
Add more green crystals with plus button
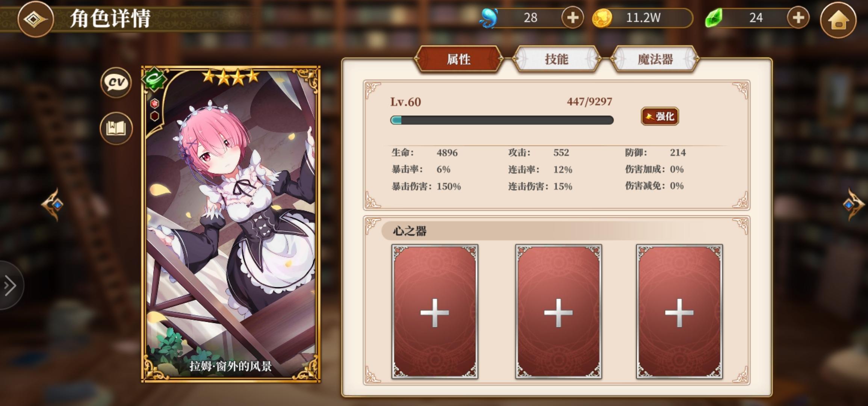[x=798, y=18]
